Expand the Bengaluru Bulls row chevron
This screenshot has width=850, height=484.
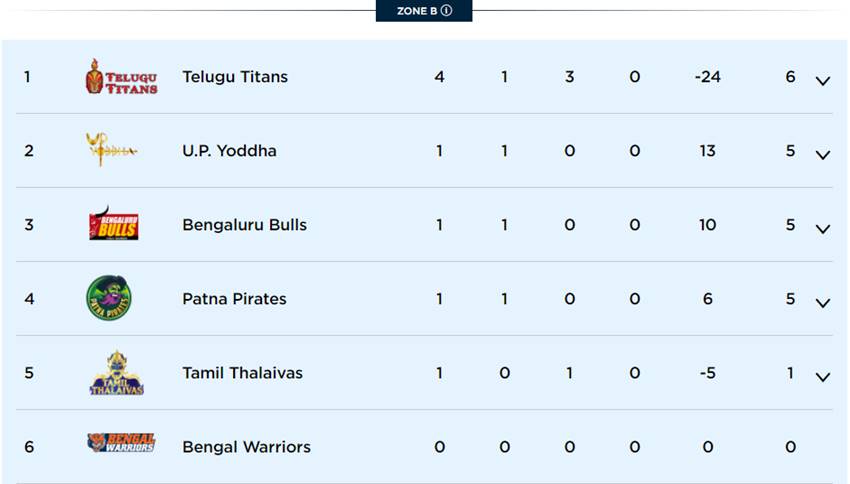tap(822, 229)
